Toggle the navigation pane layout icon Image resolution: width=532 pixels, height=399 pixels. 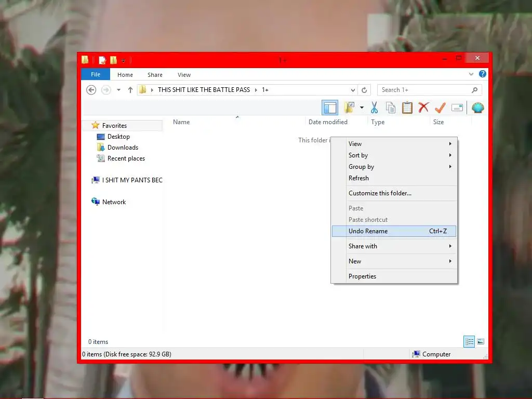pos(330,108)
